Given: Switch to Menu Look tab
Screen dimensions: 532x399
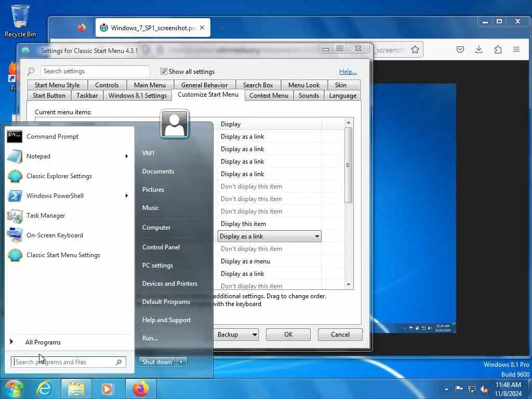Looking at the screenshot, I should pyautogui.click(x=303, y=85).
